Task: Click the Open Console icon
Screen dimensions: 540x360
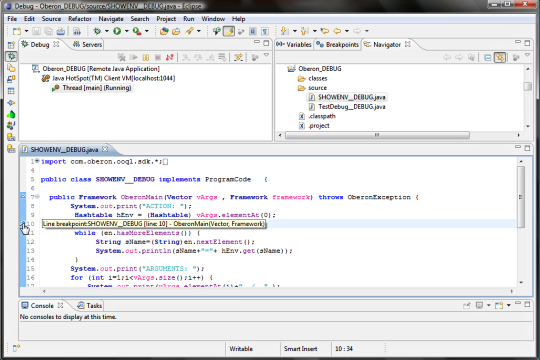Action: click(499, 305)
